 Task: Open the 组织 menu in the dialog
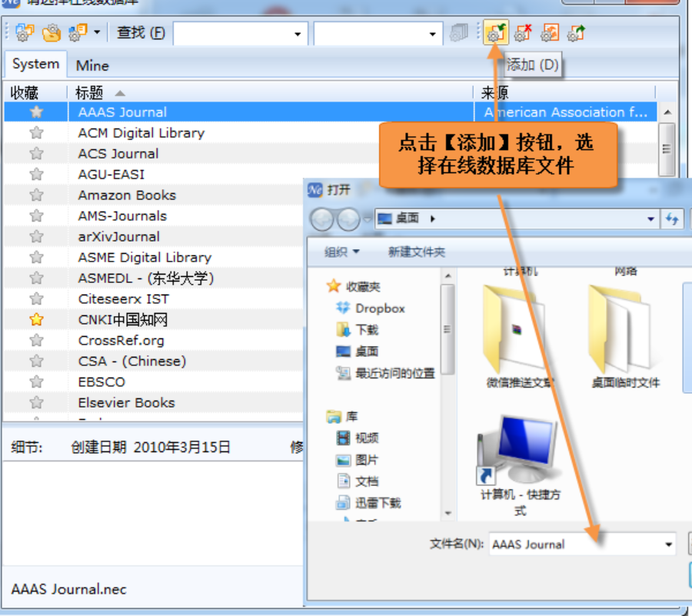click(342, 252)
